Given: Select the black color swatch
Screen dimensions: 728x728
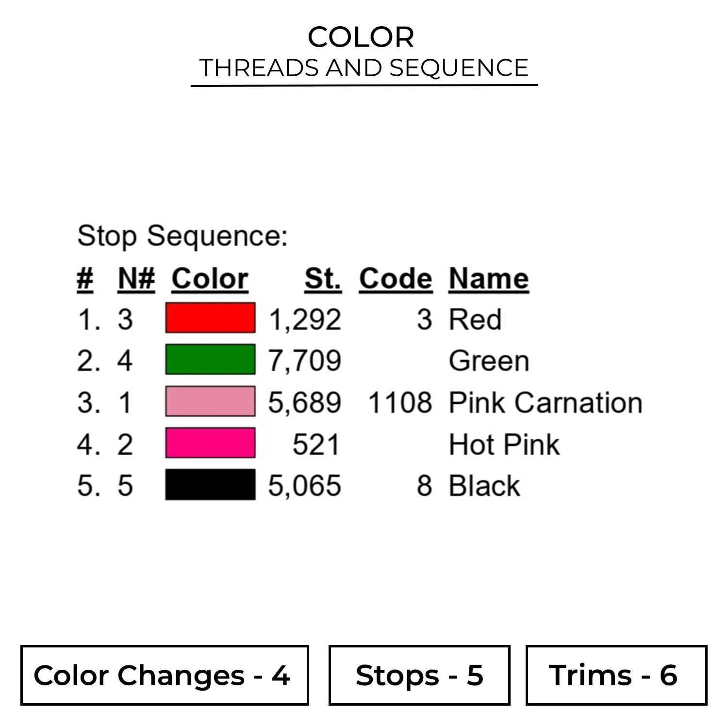Looking at the screenshot, I should (210, 484).
